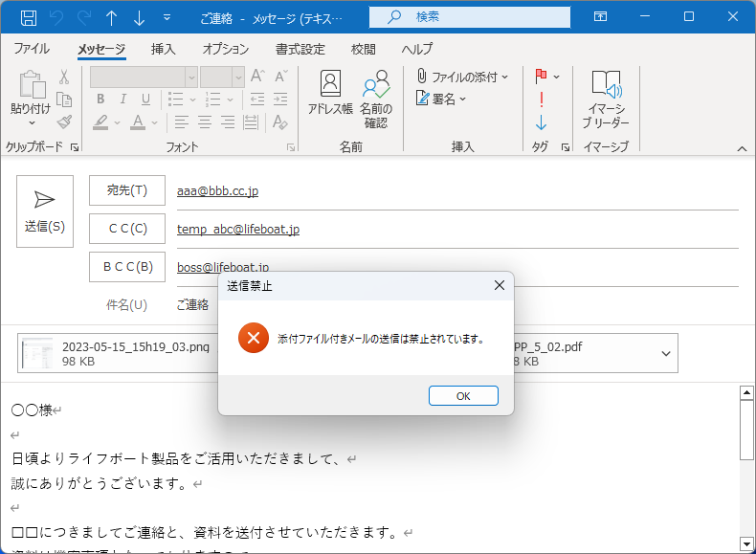This screenshot has height=554, width=756.
Task: Click the To (宛先(T)) button
Action: 126,190
